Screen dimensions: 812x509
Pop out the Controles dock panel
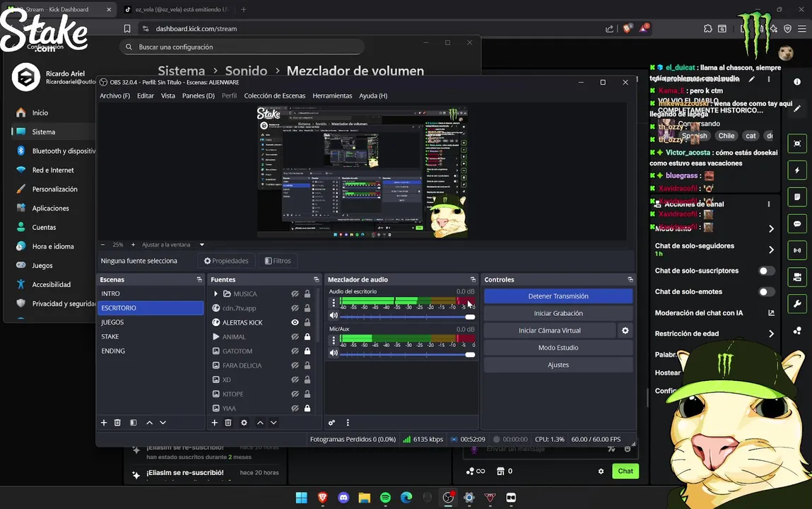click(x=630, y=280)
